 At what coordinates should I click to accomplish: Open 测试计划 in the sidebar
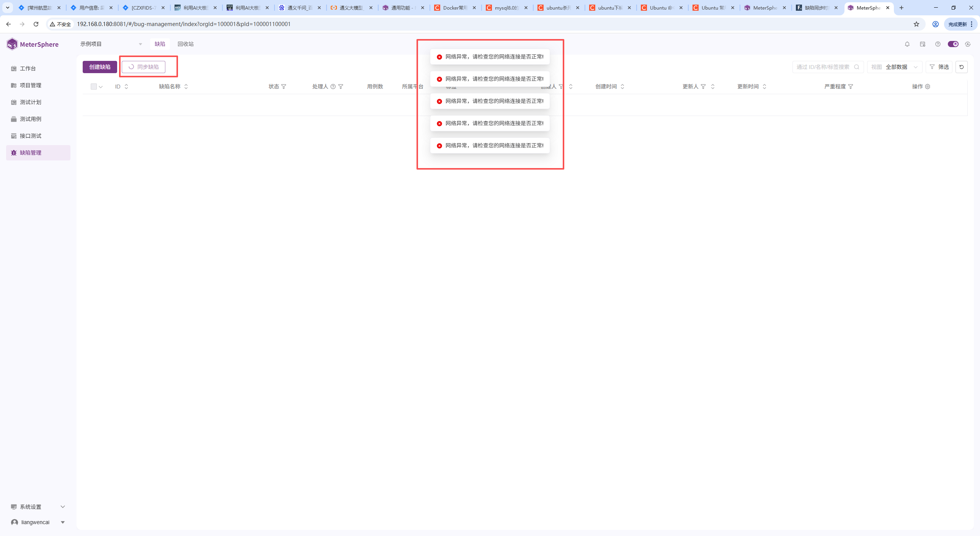coord(31,102)
